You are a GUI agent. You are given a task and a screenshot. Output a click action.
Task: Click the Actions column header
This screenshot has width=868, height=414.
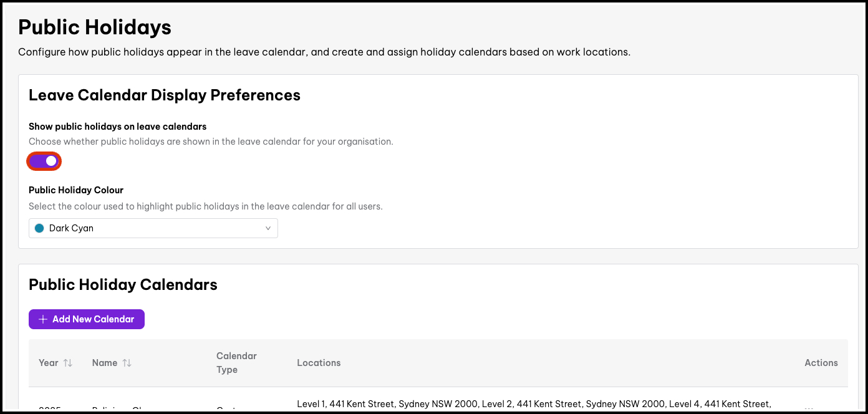coord(821,363)
